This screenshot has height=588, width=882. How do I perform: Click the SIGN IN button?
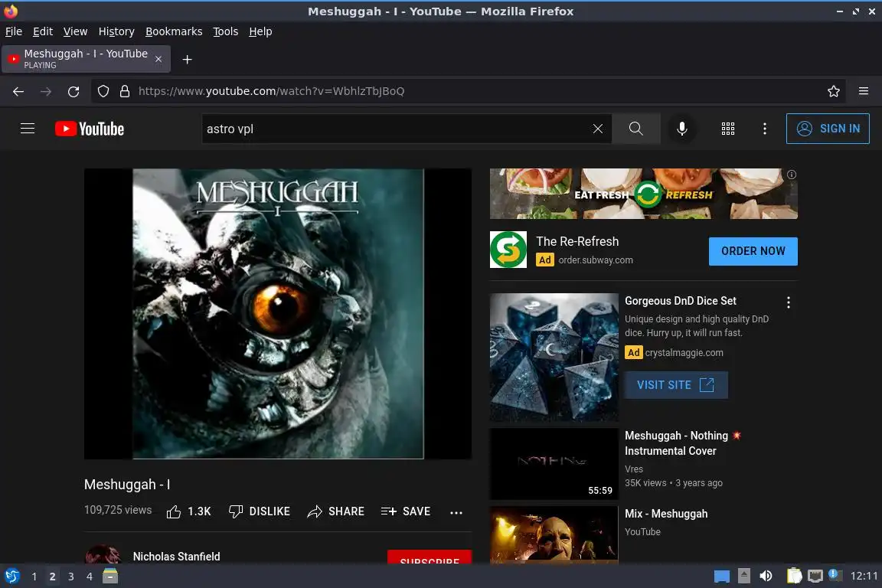point(828,129)
